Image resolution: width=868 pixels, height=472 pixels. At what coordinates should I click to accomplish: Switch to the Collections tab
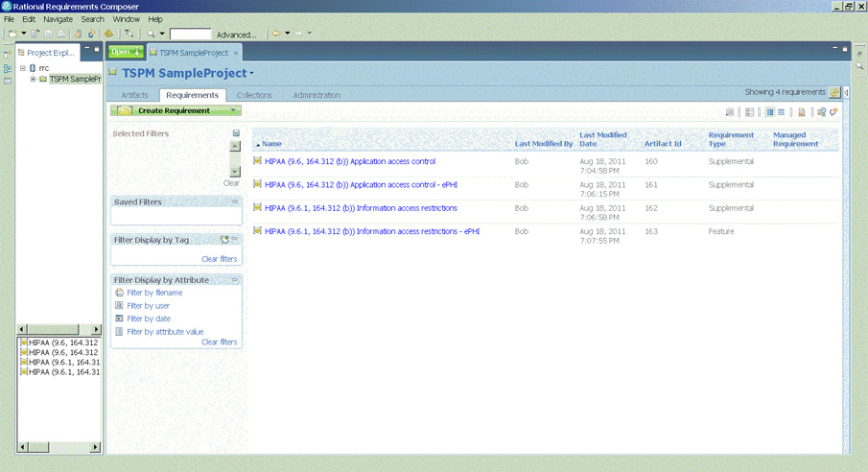254,95
